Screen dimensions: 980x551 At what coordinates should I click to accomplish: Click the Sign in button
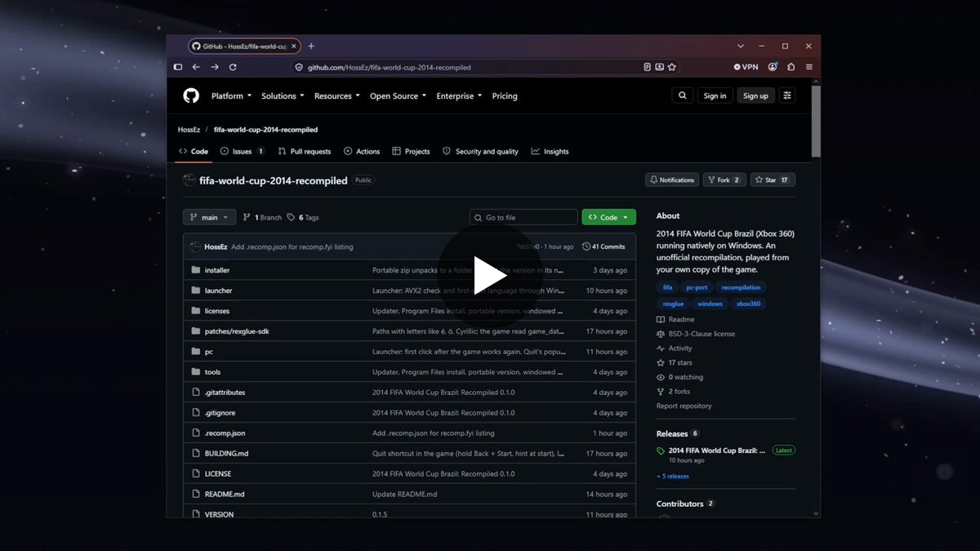[x=715, y=96]
